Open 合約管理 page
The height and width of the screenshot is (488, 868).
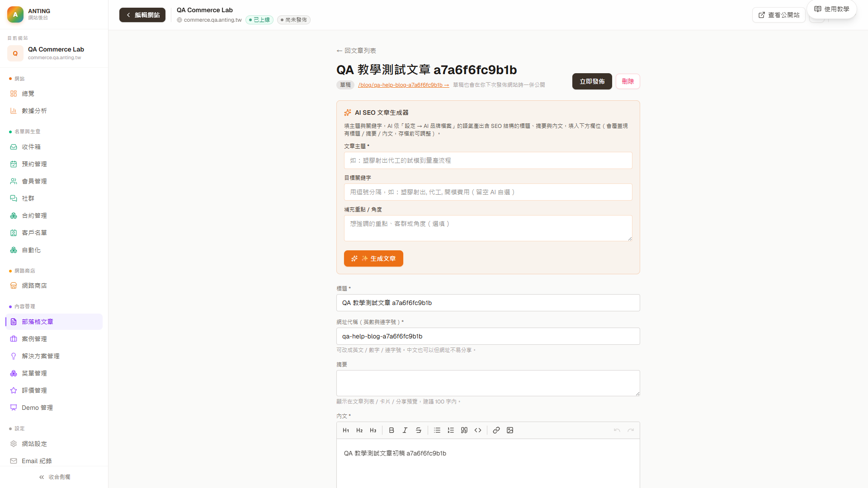point(54,216)
